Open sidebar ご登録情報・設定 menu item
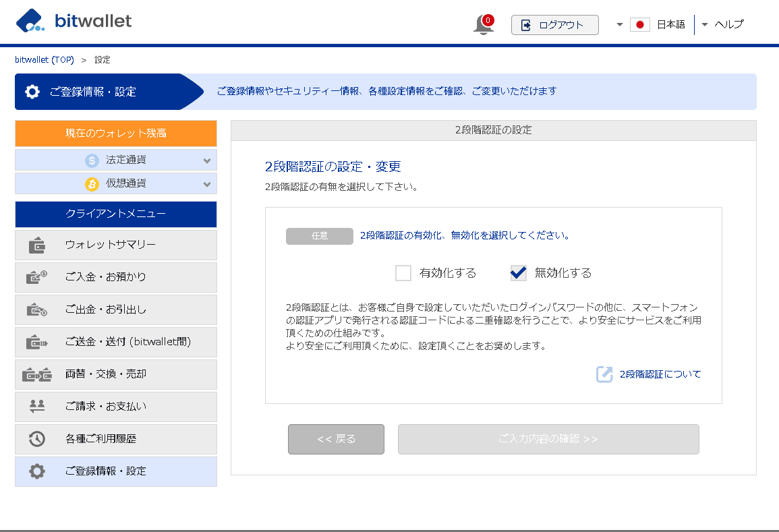 [x=116, y=471]
